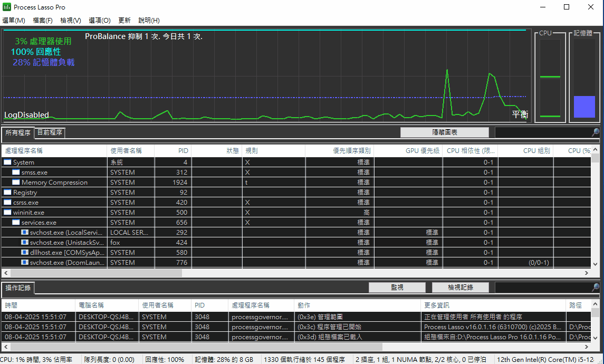Select the System process row name

click(x=24, y=162)
